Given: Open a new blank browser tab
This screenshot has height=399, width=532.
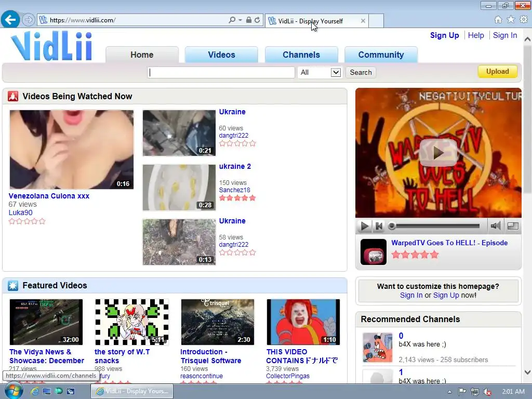Looking at the screenshot, I should pyautogui.click(x=376, y=21).
